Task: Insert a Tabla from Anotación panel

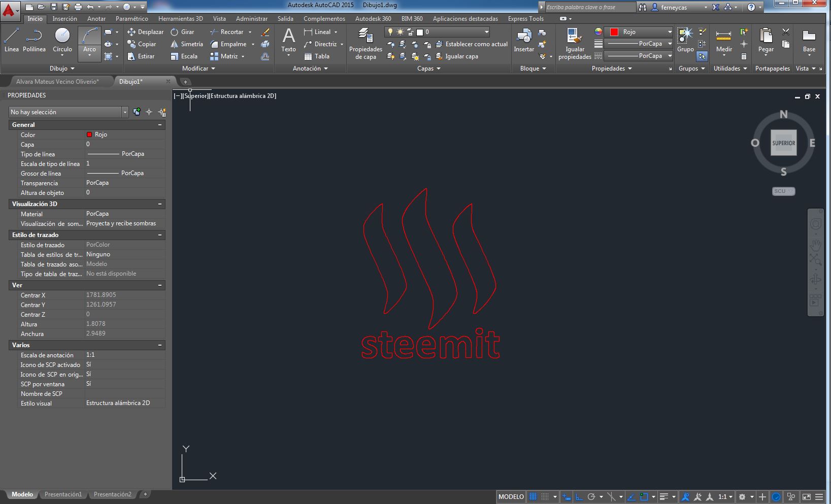Action: [317, 56]
